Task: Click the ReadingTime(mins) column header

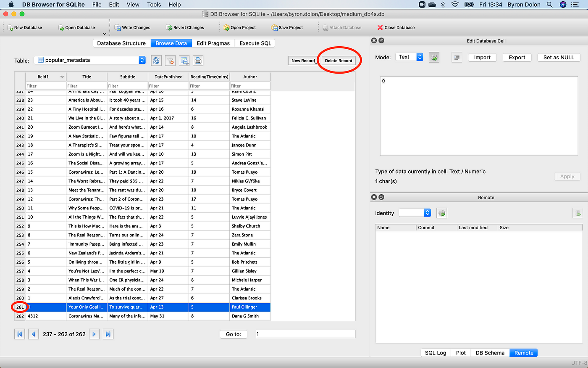Action: click(x=209, y=77)
